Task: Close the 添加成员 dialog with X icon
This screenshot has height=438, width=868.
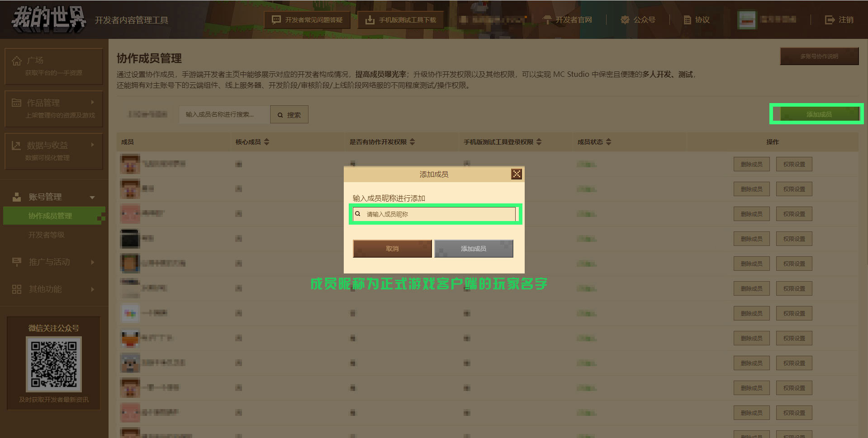Action: 517,174
